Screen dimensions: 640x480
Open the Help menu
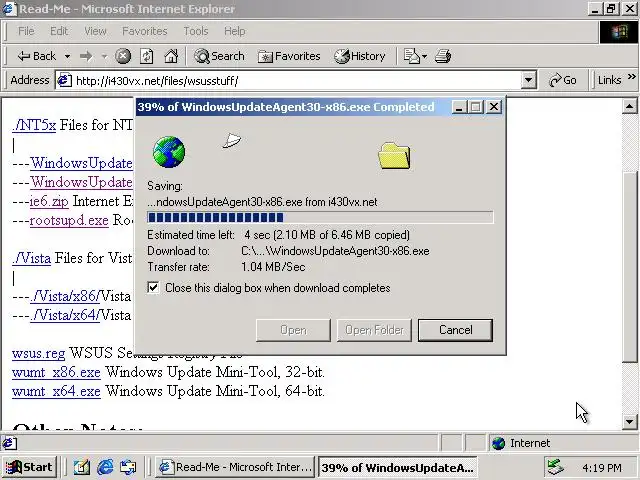click(235, 31)
